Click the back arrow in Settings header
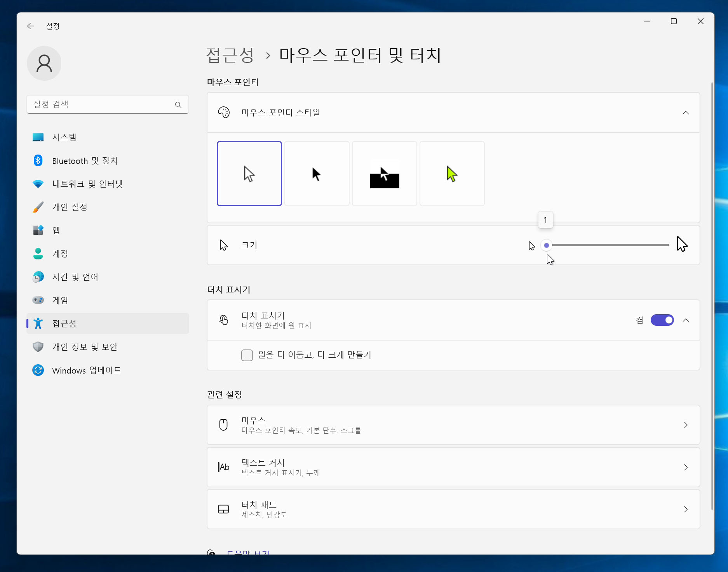Viewport: 728px width, 572px height. click(x=31, y=26)
